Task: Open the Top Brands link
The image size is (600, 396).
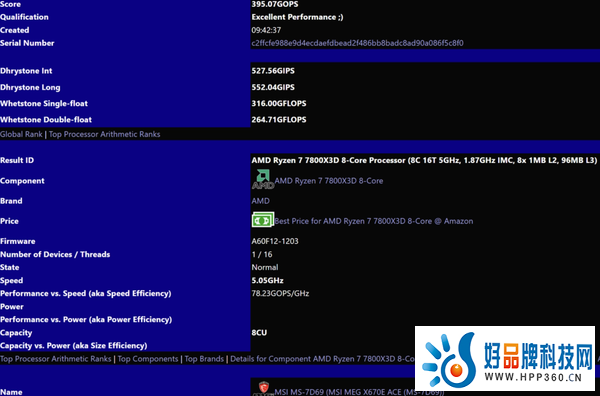Action: click(x=204, y=359)
